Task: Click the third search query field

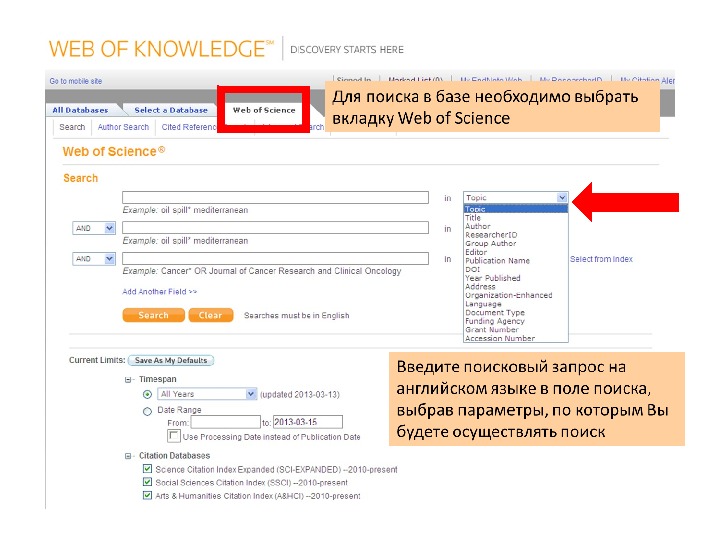Action: pos(275,259)
